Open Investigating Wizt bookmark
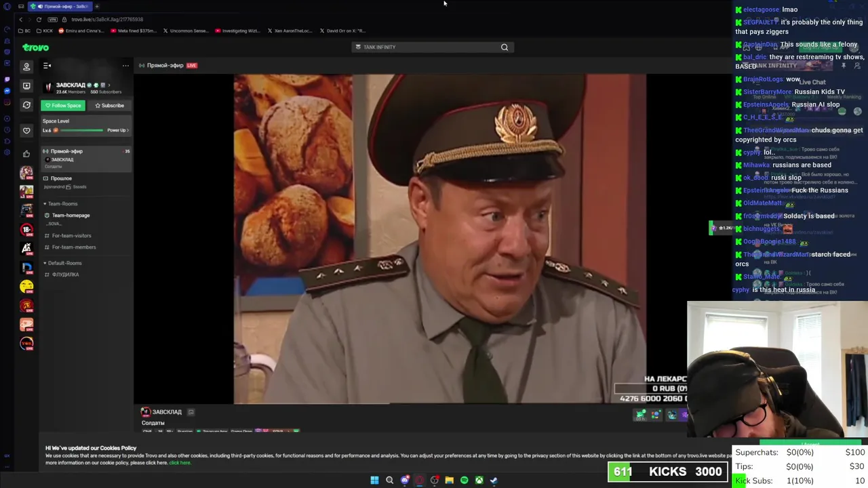This screenshot has width=868, height=488. tap(237, 30)
